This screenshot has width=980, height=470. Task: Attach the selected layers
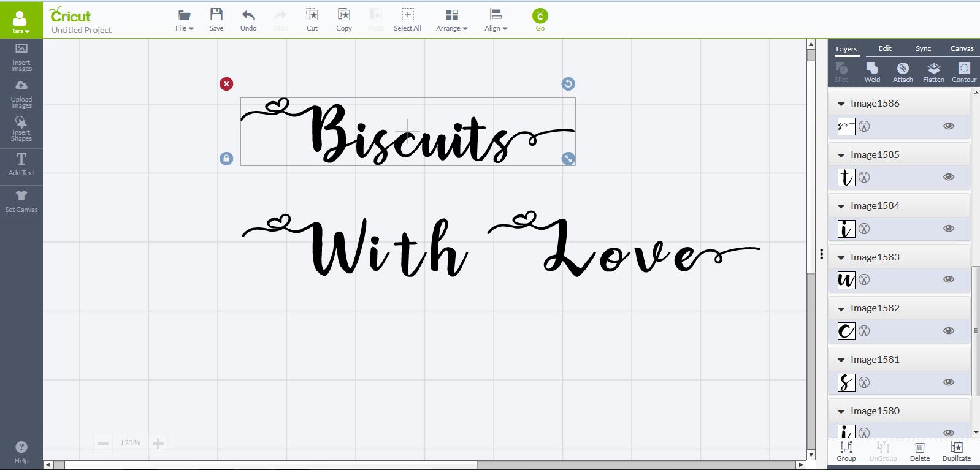903,72
